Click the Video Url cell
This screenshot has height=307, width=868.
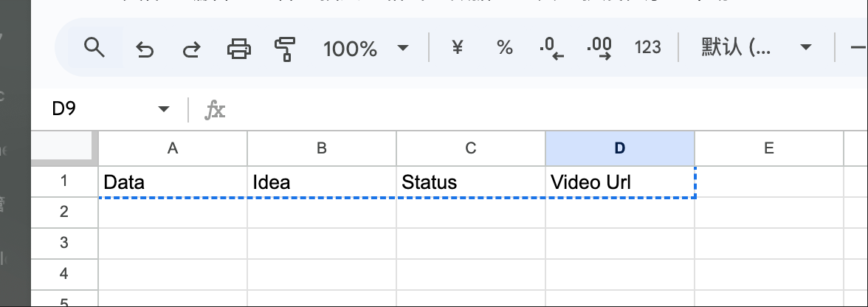pos(620,182)
